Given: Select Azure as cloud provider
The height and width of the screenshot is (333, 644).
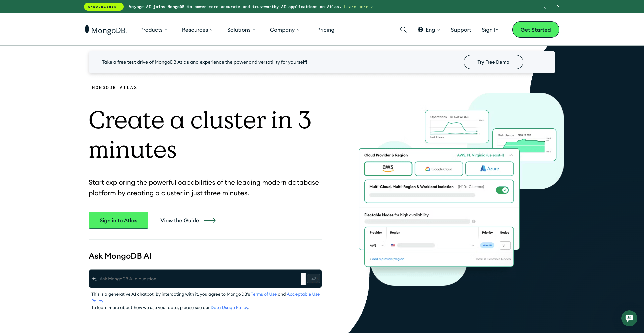Looking at the screenshot, I should [x=489, y=169].
